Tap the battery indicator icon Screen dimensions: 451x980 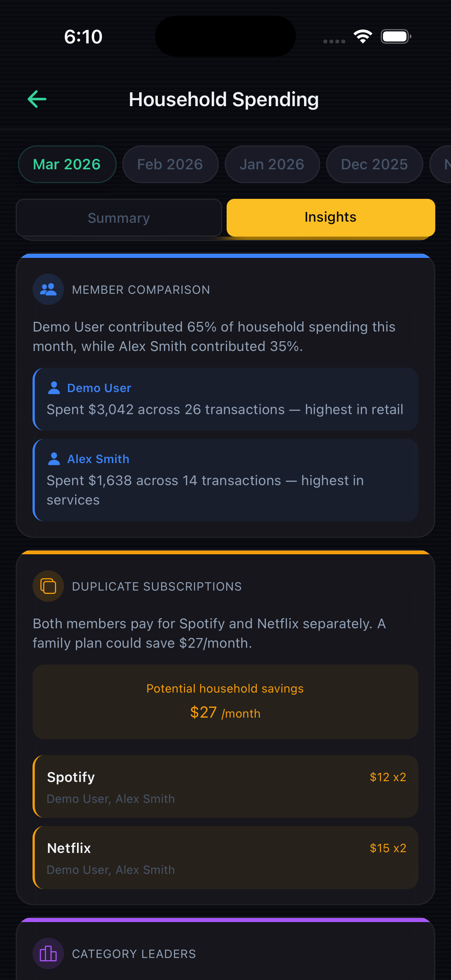pos(395,37)
